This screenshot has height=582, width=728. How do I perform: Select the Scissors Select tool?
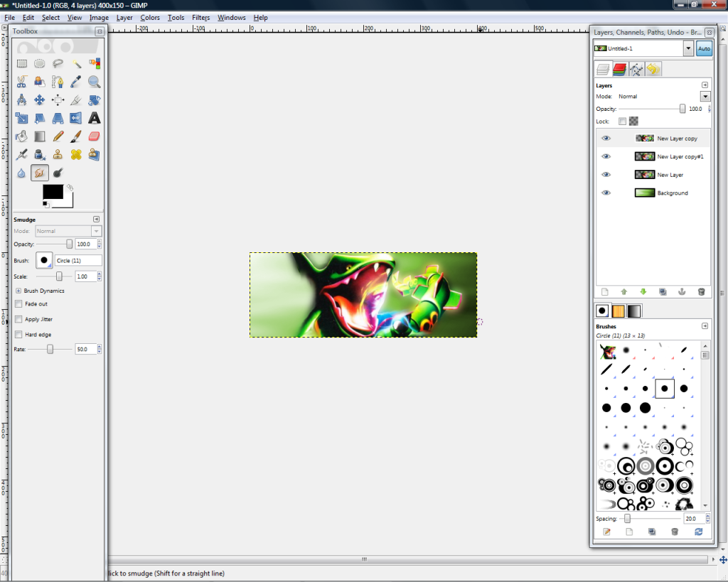point(22,82)
